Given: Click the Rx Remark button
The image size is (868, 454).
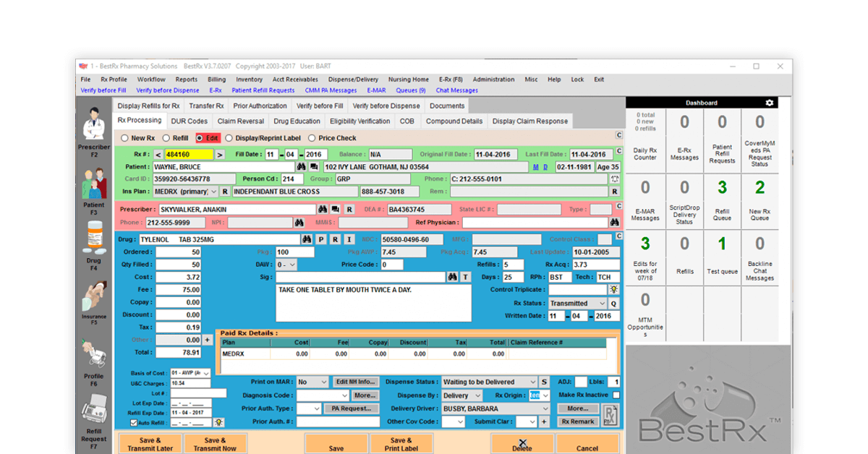Looking at the screenshot, I should coord(578,421).
